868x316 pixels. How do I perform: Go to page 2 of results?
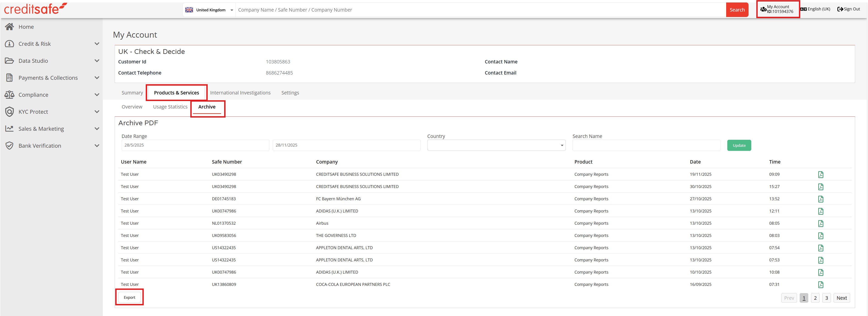(815, 298)
